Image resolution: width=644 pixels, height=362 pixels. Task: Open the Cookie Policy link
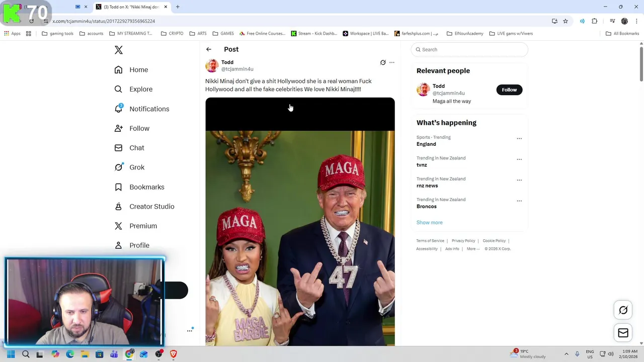(x=494, y=241)
